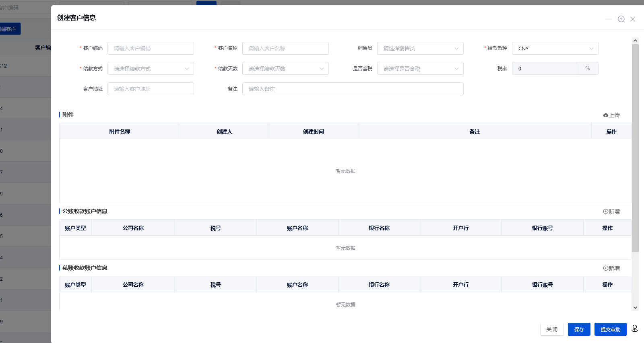Click the 附件名称 column header
The height and width of the screenshot is (343, 644).
click(x=120, y=131)
